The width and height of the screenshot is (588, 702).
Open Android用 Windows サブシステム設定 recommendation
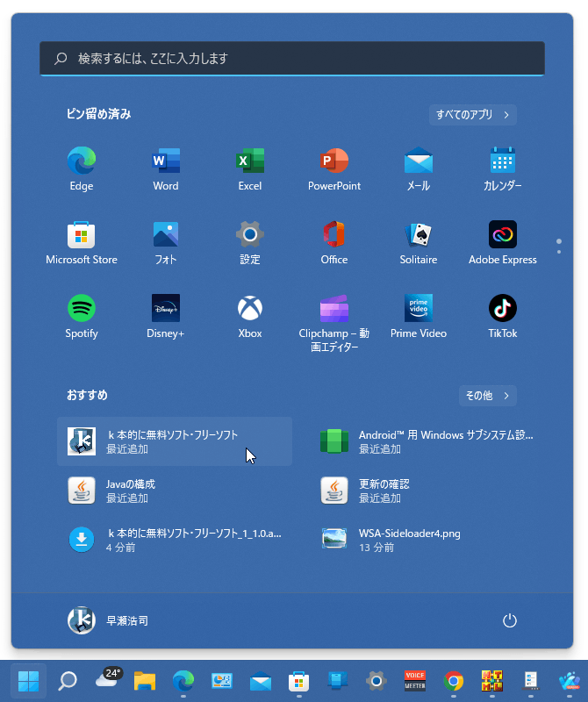click(x=427, y=441)
